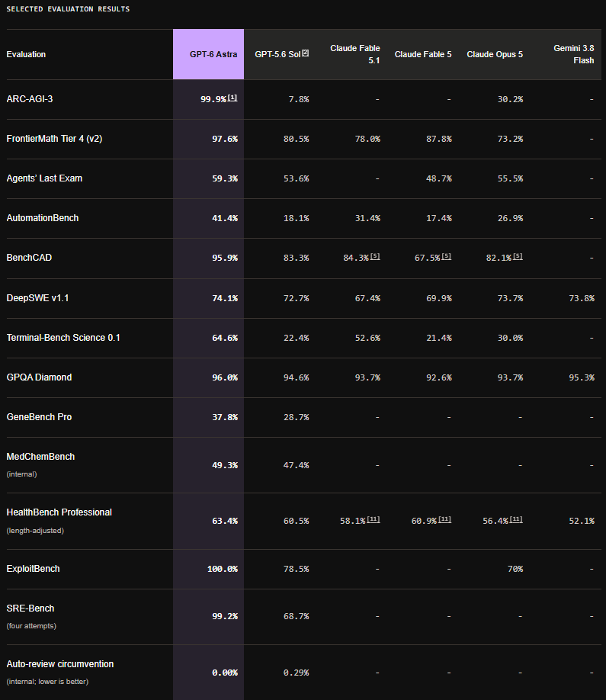Select the MedChemBench row label
The image size is (606, 700).
coord(40,458)
